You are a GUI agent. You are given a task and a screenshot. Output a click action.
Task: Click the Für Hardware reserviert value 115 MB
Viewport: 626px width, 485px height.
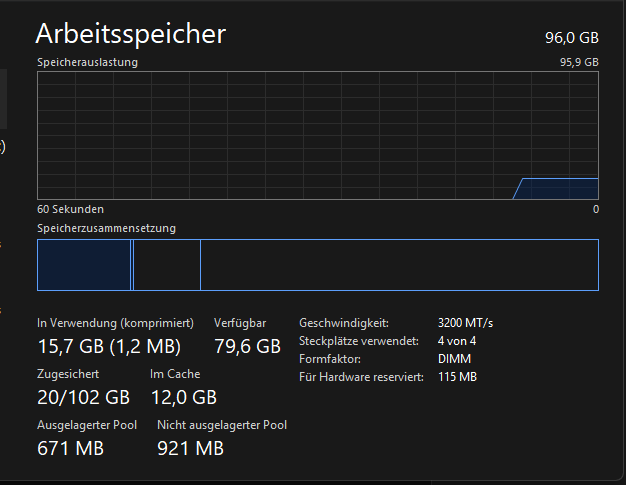click(458, 377)
